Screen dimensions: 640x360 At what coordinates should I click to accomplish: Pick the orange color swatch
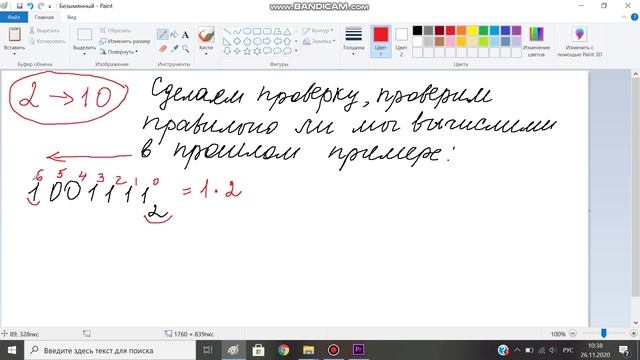(x=461, y=31)
